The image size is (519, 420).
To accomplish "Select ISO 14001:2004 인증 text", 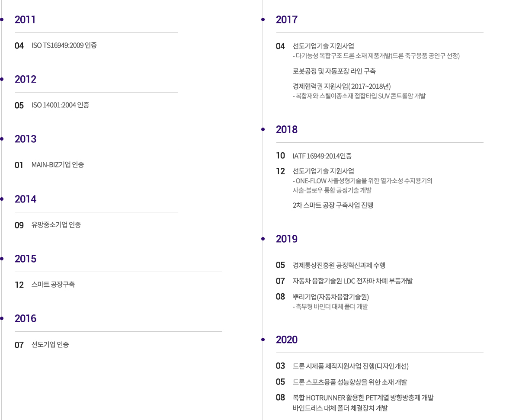I will click(61, 105).
